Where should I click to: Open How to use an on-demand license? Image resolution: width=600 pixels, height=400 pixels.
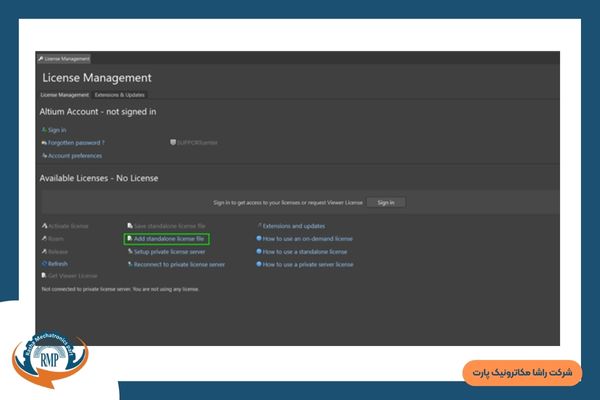tap(307, 240)
